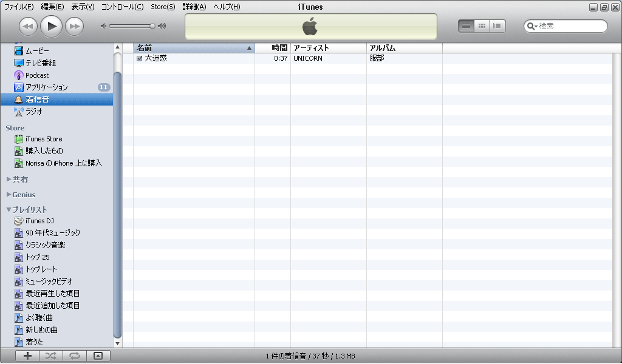The height and width of the screenshot is (364, 622).
Task: Select テレビ番組 in the sidebar
Action: click(x=56, y=63)
